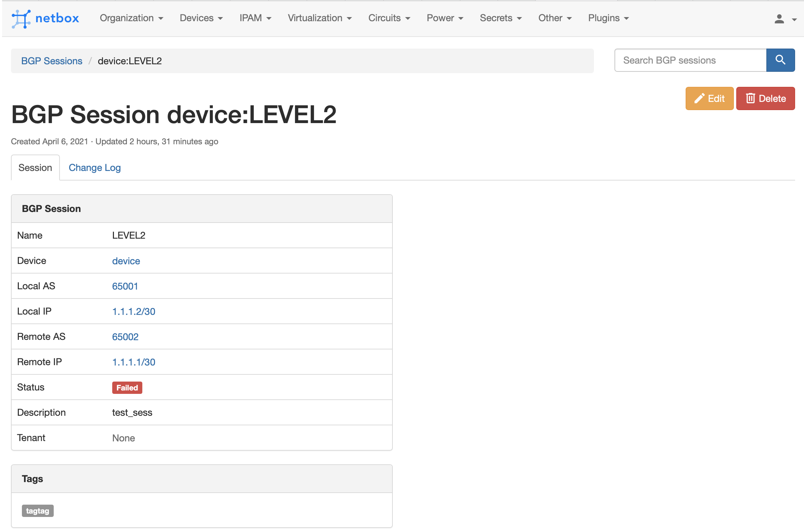Click the Search BGP sessions input field
Screen dimensions: 804x532
point(691,60)
